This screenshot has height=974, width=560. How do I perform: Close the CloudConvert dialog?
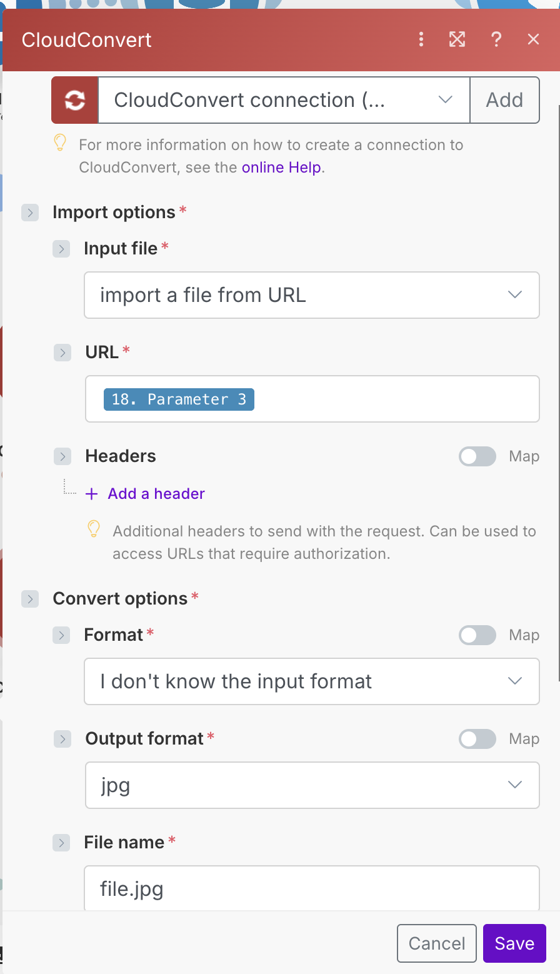533,40
